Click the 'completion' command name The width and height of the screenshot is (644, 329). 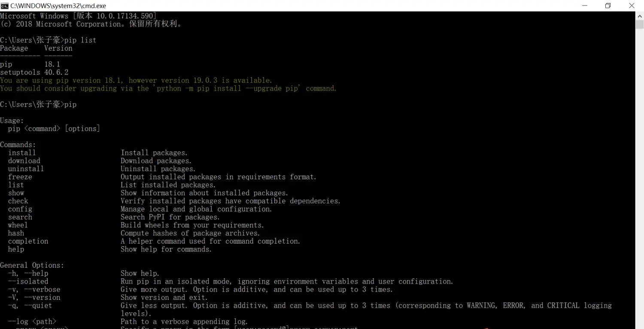tap(28, 241)
